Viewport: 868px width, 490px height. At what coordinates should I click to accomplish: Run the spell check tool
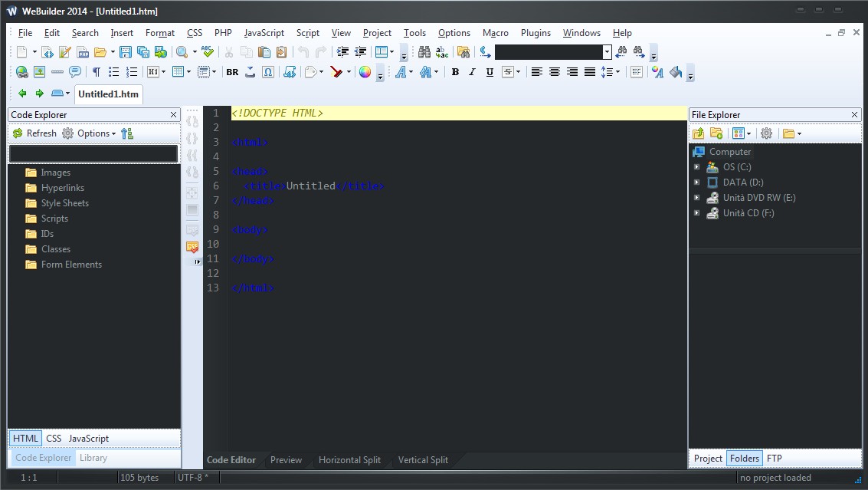pyautogui.click(x=208, y=52)
